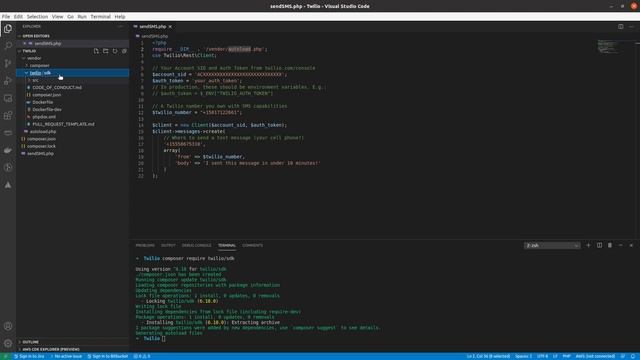Screen dimensions: 640x360
Task: Close the sendSMS.php editor tab
Action: pyautogui.click(x=170, y=27)
